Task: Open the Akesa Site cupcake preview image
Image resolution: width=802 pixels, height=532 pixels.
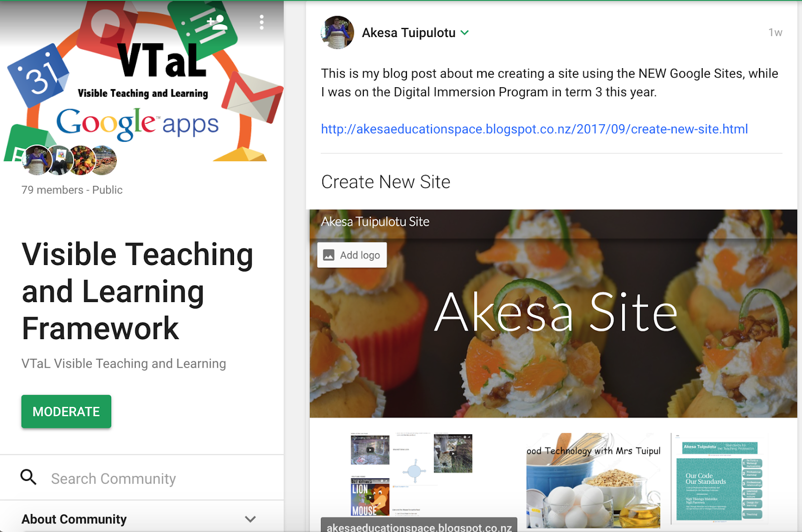Action: click(553, 314)
